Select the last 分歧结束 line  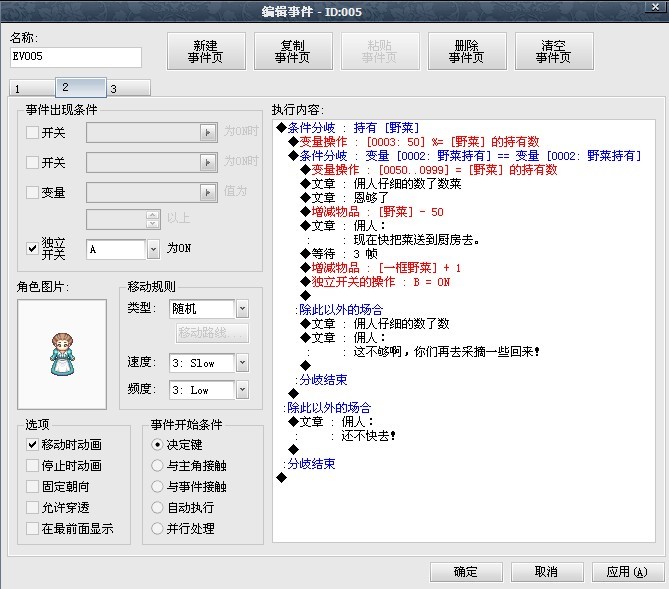pyautogui.click(x=309, y=464)
